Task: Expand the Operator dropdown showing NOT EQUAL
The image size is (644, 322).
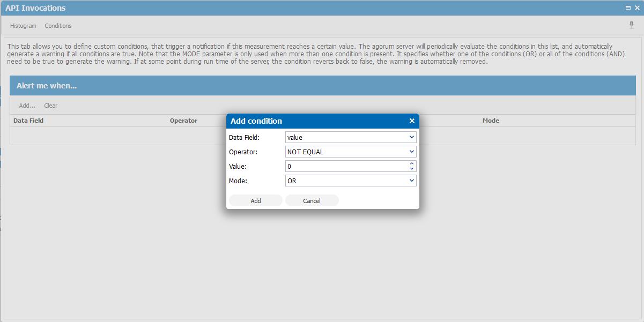Action: pyautogui.click(x=351, y=152)
